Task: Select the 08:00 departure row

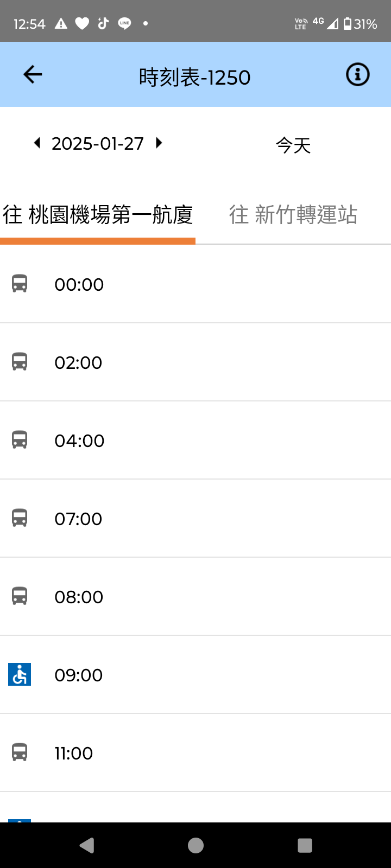Action: (x=195, y=596)
